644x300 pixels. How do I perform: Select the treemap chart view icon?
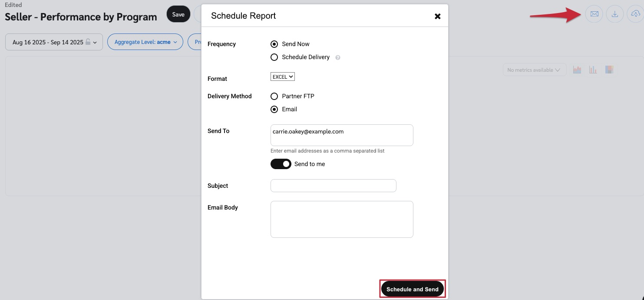pyautogui.click(x=609, y=70)
